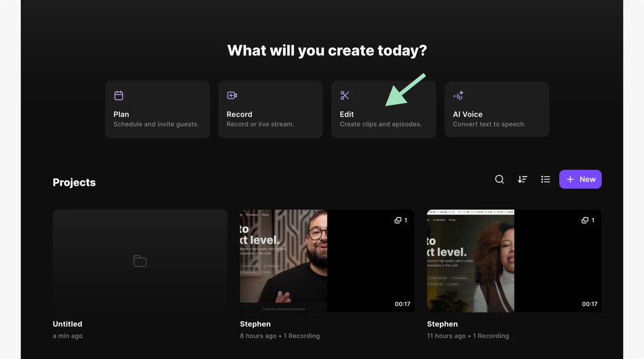Viewport: 644px width, 359px height.
Task: Select 'Create clips and episodes' card text
Action: pos(381,124)
